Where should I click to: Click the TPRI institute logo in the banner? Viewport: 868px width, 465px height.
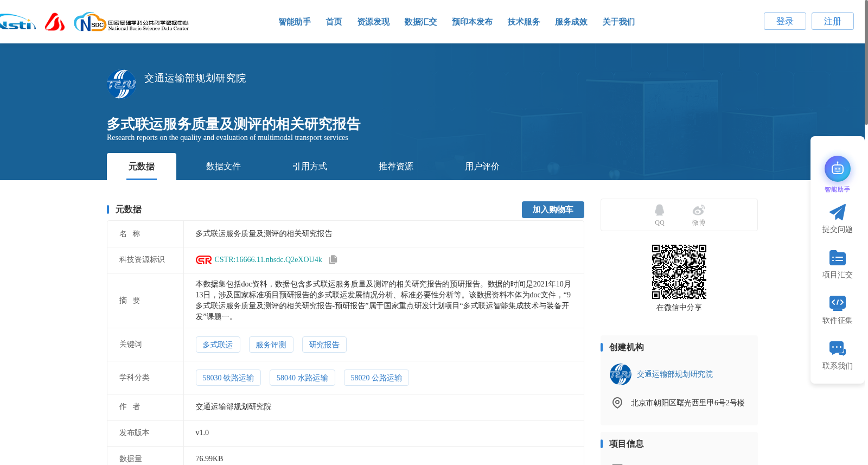tap(122, 84)
